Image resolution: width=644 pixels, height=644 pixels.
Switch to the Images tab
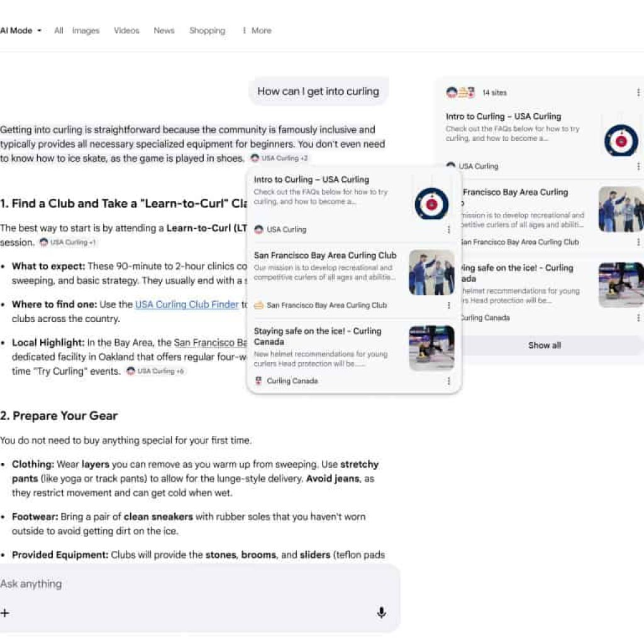[x=86, y=30]
